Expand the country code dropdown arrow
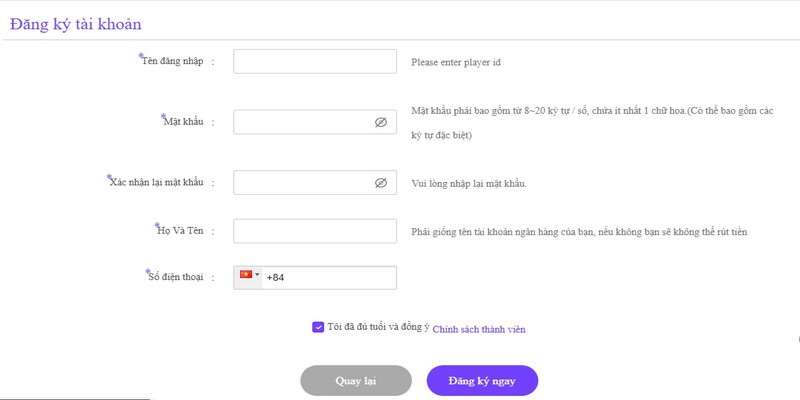 tap(257, 274)
